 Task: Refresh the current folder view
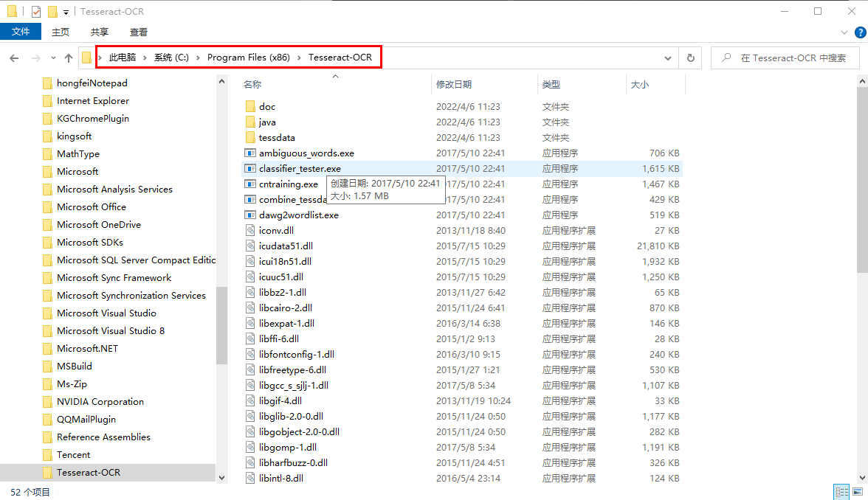pyautogui.click(x=691, y=58)
